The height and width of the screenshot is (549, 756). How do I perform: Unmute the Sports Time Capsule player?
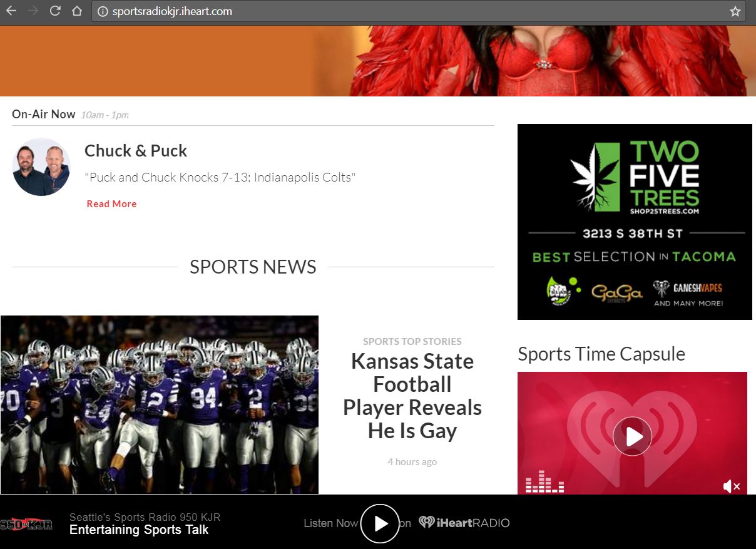(732, 486)
